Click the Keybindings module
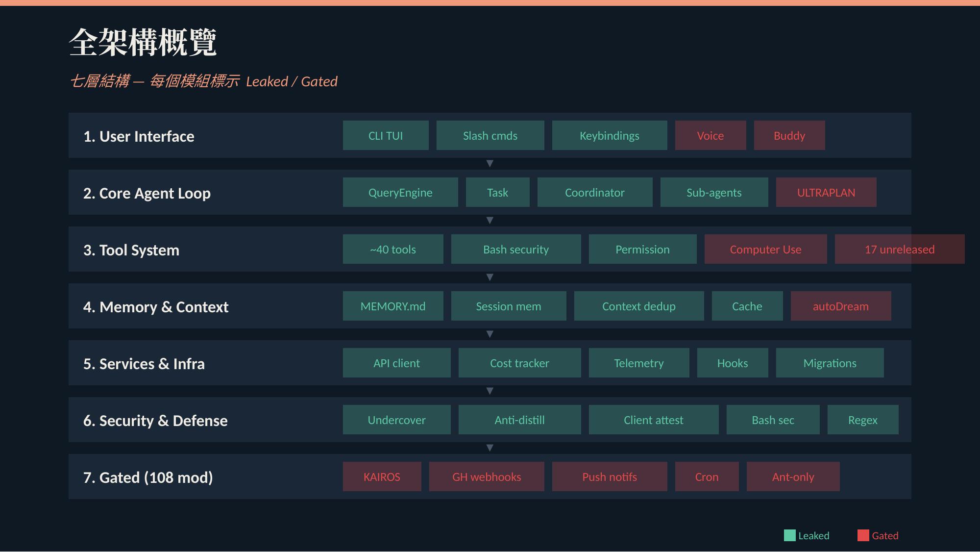Screen dimensions: 980x552 point(610,135)
